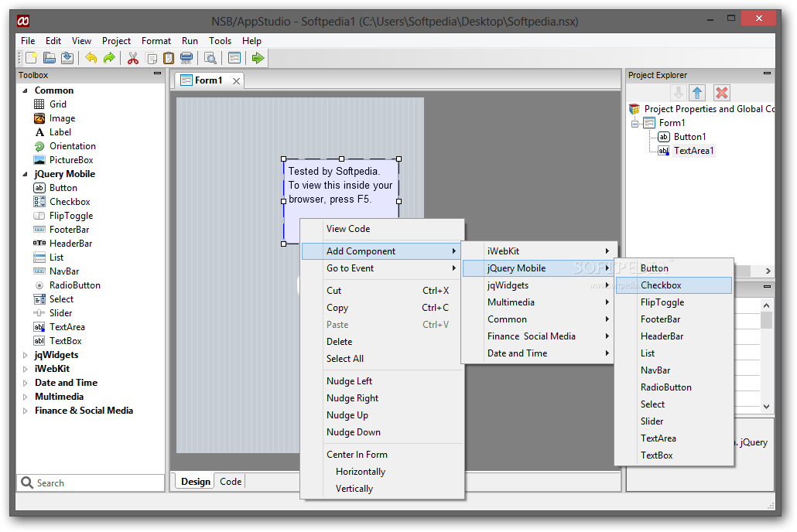Select the Grid control in Toolbox

50,104
